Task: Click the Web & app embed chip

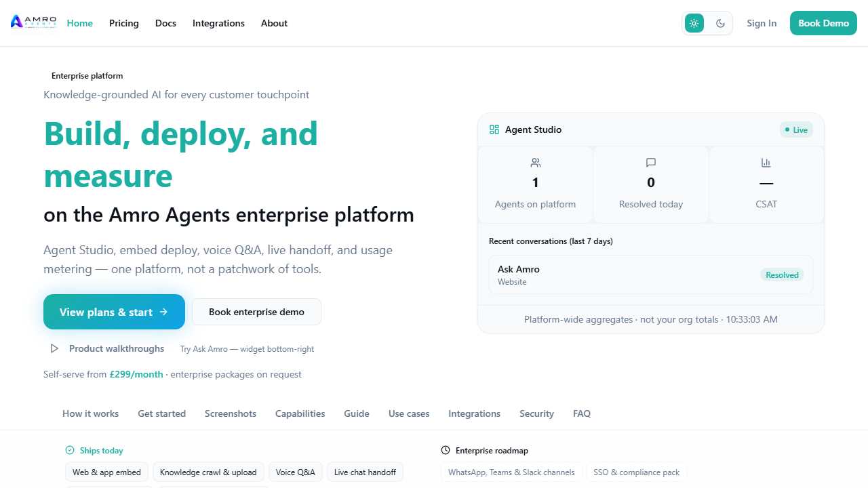Action: (x=106, y=472)
